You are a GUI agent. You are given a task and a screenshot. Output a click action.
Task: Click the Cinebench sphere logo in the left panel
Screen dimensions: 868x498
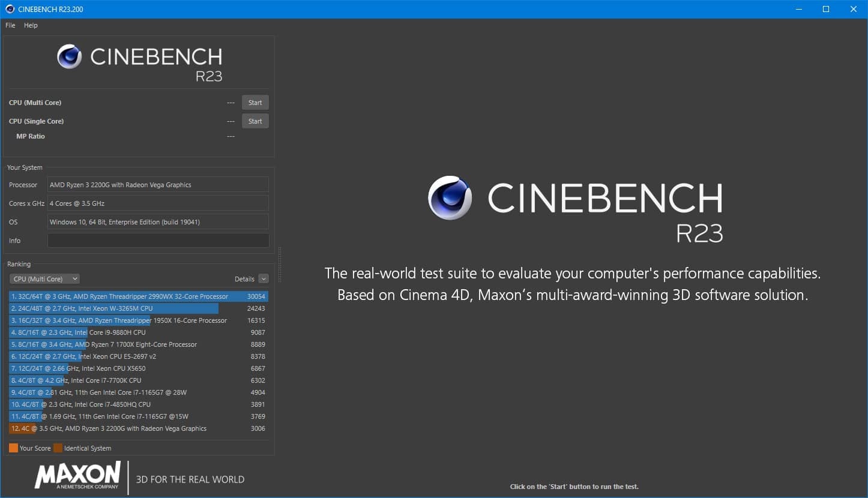click(70, 56)
